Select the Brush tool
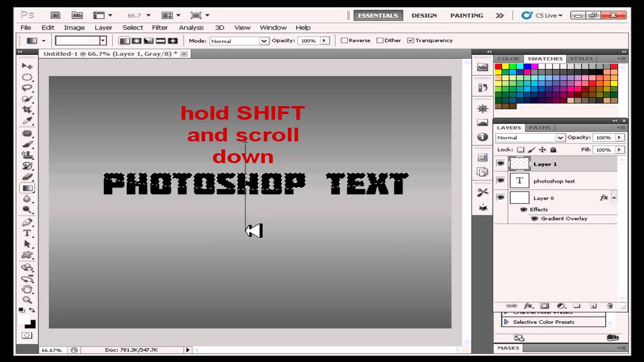 click(x=27, y=144)
